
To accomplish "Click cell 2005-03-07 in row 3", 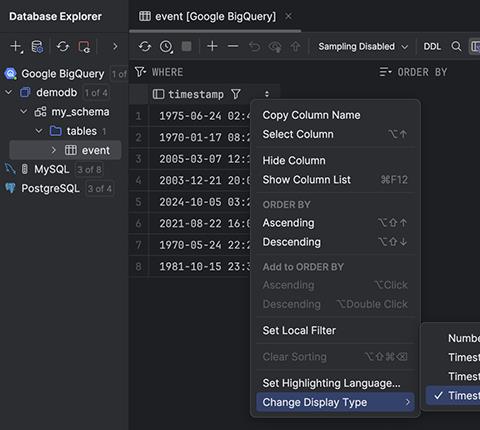I will [x=200, y=159].
